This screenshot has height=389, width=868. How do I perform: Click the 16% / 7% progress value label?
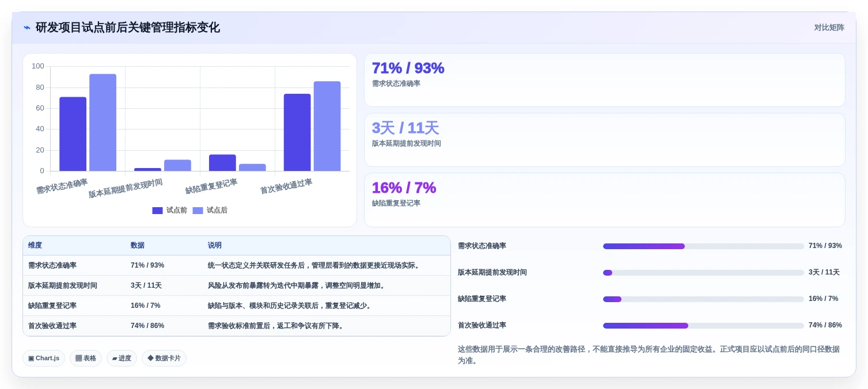[824, 299]
